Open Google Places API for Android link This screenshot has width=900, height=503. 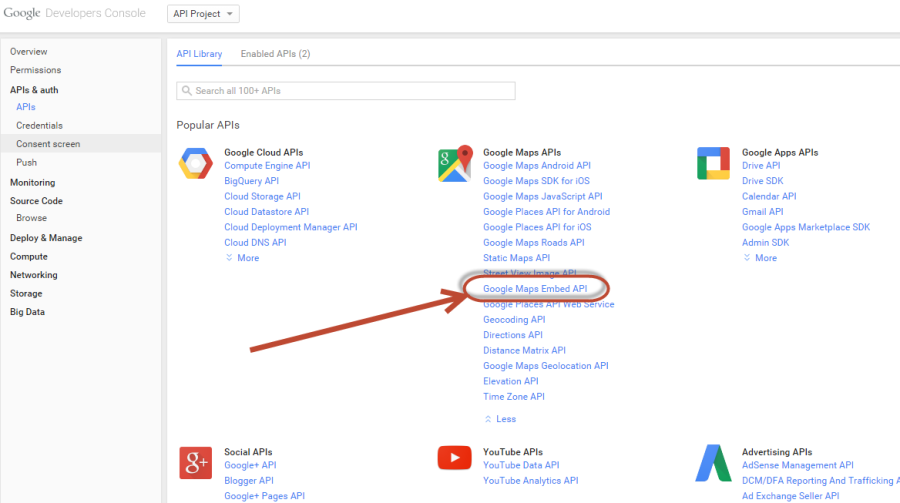tap(546, 212)
